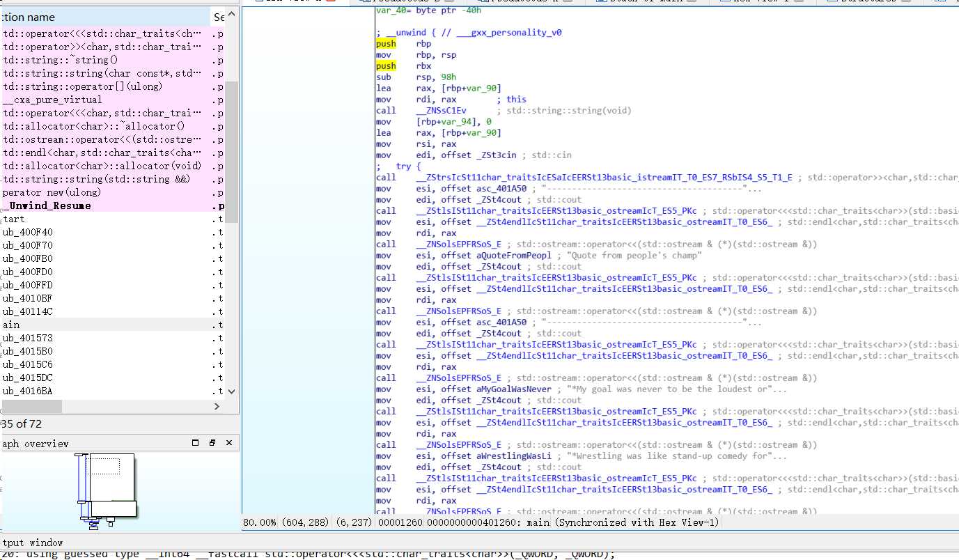This screenshot has width=959, height=560.
Task: Select function sub_400F40
Action: coord(113,232)
